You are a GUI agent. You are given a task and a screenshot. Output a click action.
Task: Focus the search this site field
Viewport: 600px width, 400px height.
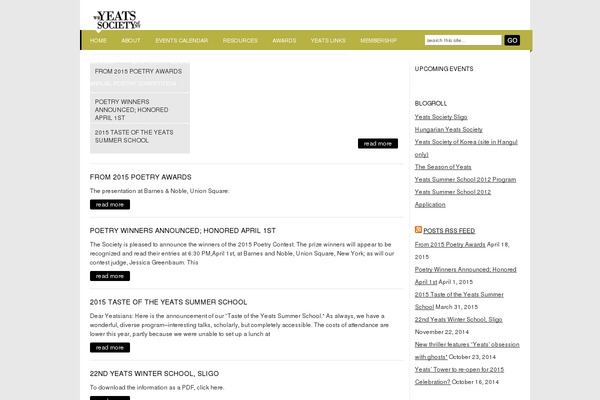pos(463,40)
